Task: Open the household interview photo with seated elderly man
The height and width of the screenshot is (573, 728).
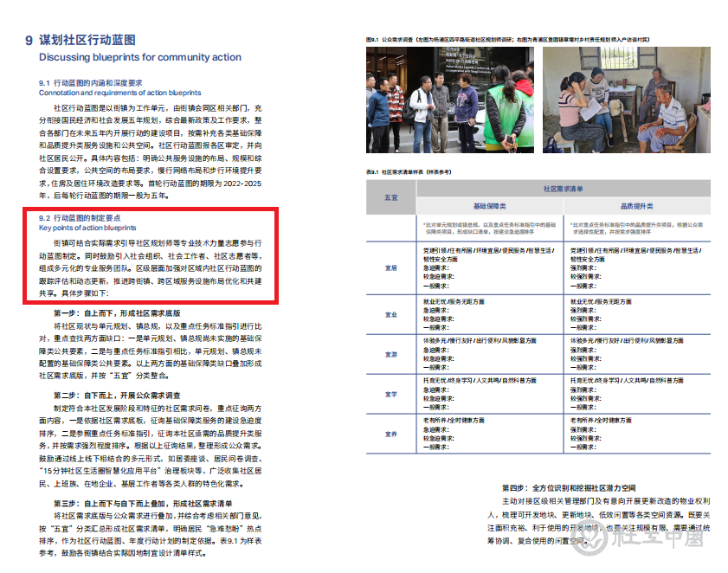Action: coord(627,100)
